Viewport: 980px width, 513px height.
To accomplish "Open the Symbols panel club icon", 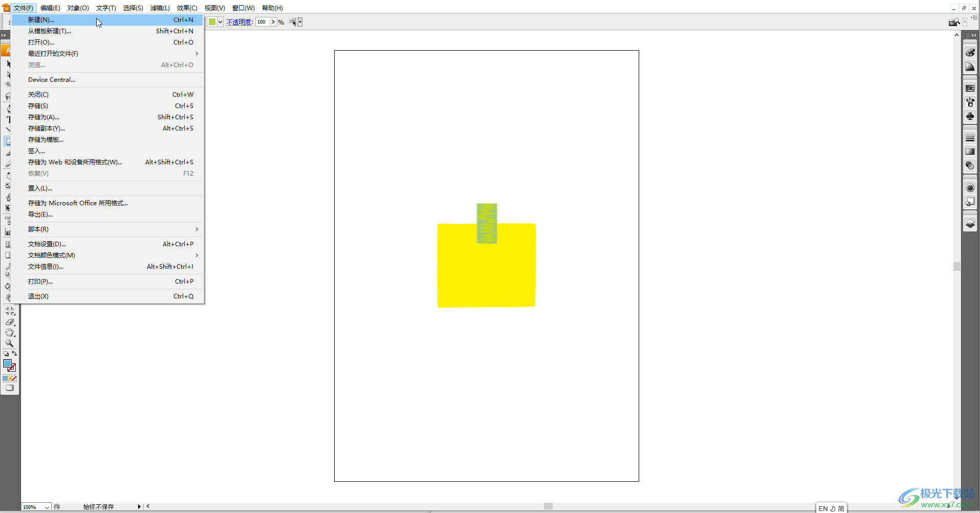I will tap(970, 116).
